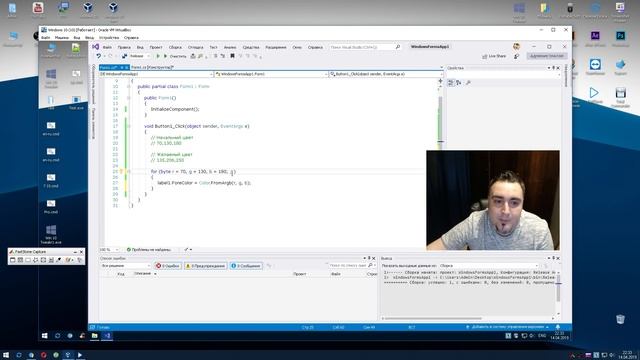
Task: Switch to Form1.cs [Конструктор] tab
Action: point(152,67)
